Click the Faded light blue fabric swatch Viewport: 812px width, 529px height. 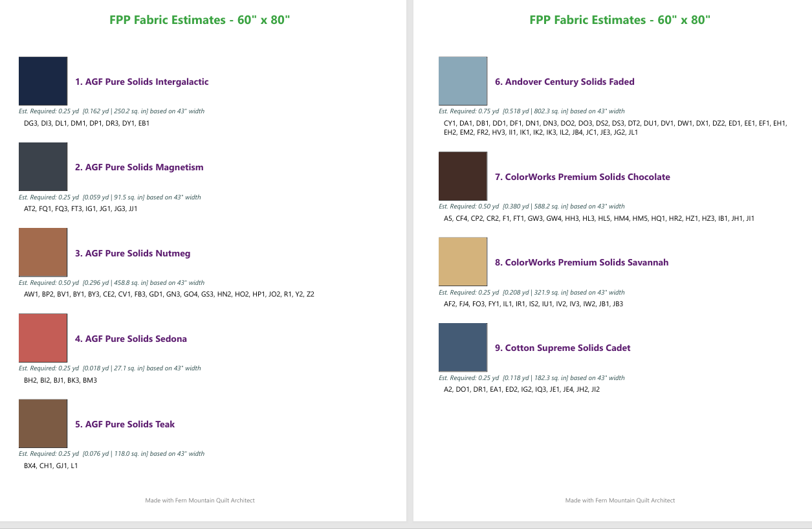(463, 81)
